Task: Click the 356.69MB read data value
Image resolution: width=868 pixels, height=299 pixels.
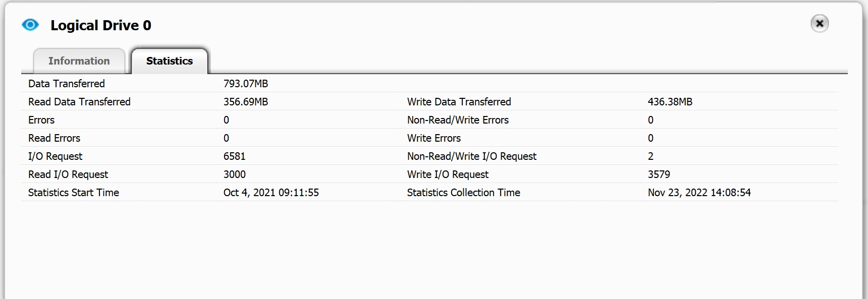Action: pyautogui.click(x=246, y=102)
